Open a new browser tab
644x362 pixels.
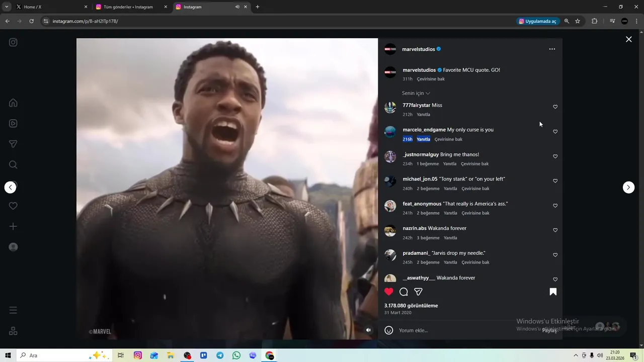point(258,7)
